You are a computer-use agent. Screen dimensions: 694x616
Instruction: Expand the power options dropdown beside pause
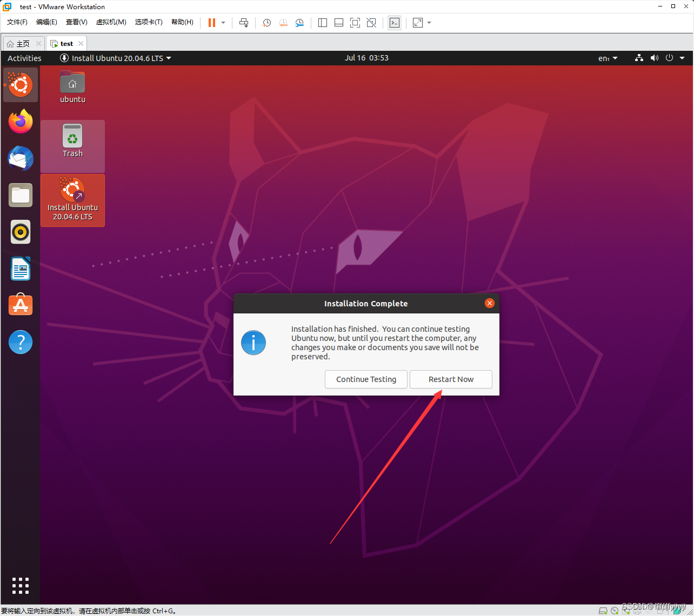coord(223,23)
